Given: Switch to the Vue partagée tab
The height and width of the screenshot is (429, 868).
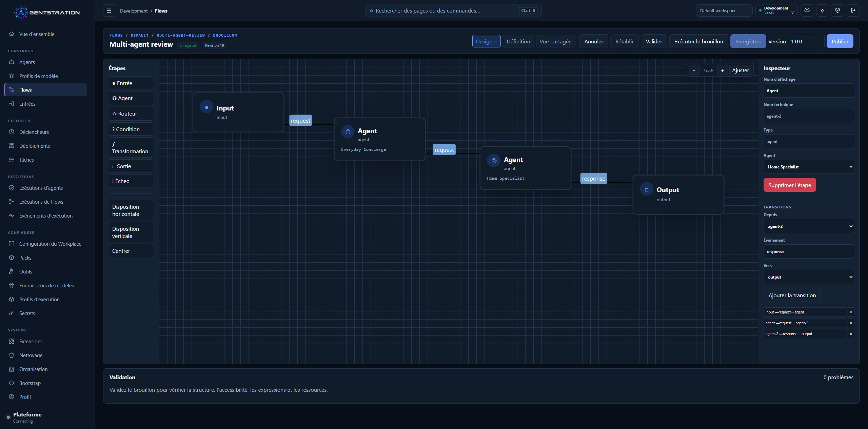Looking at the screenshot, I should click(x=555, y=41).
